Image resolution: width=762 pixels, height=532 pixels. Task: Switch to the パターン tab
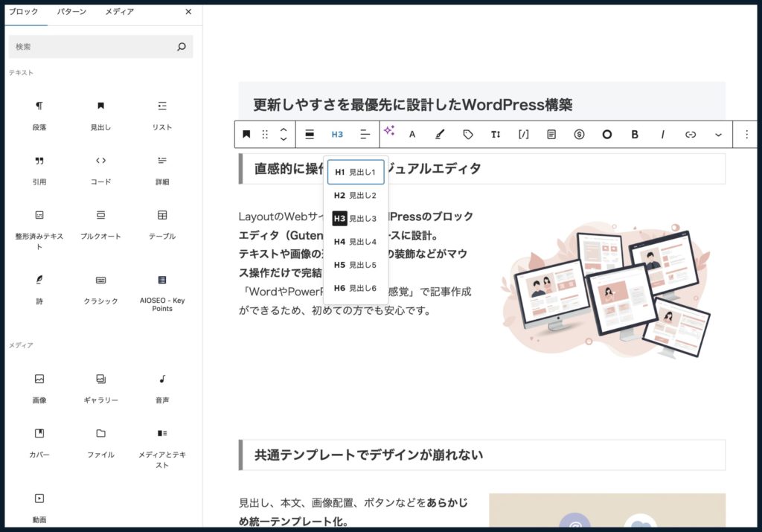(x=71, y=12)
